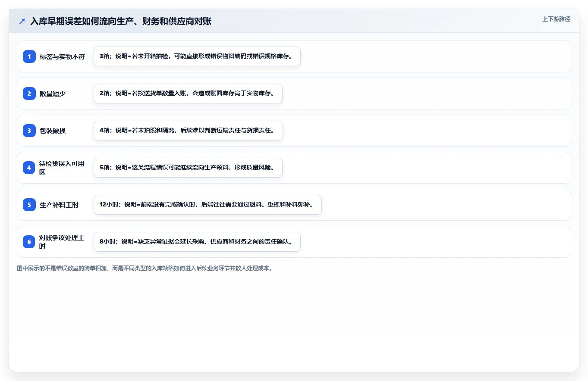
Task: Select step badge number 2
Action: click(29, 94)
